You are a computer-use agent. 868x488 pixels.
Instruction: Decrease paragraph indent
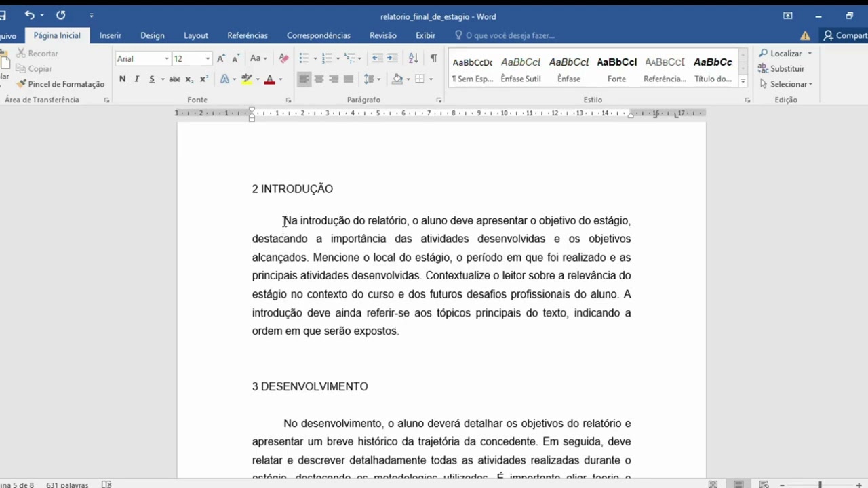pyautogui.click(x=378, y=58)
